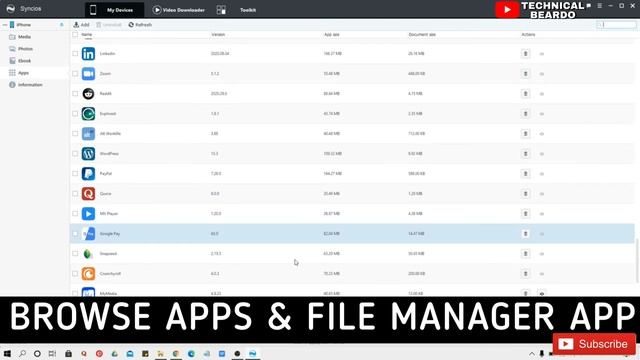Click the WordPress logo app icon
The height and width of the screenshot is (360, 640).
pyautogui.click(x=88, y=153)
